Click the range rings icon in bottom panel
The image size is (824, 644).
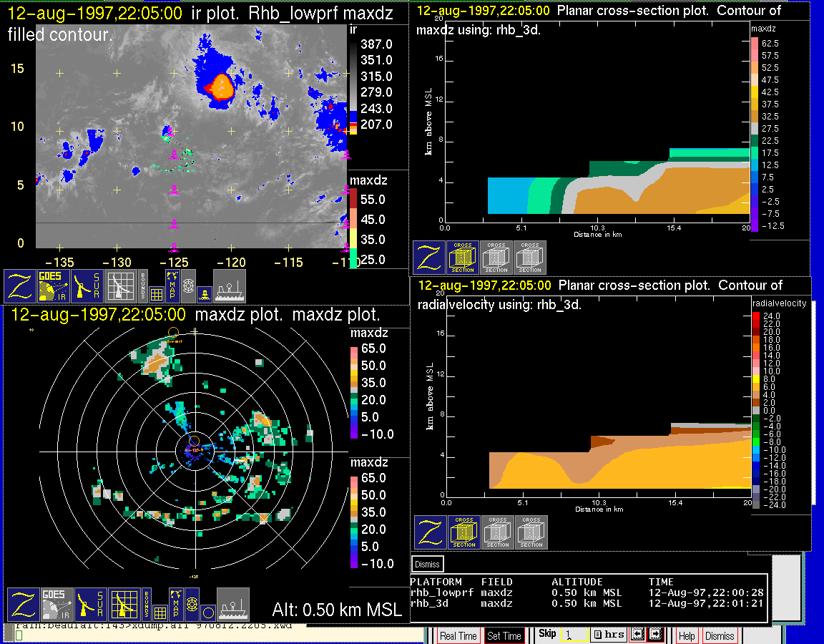click(192, 604)
